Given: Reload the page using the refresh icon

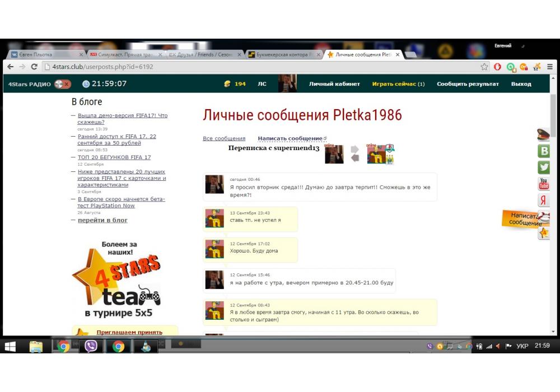Looking at the screenshot, I should pos(34,67).
